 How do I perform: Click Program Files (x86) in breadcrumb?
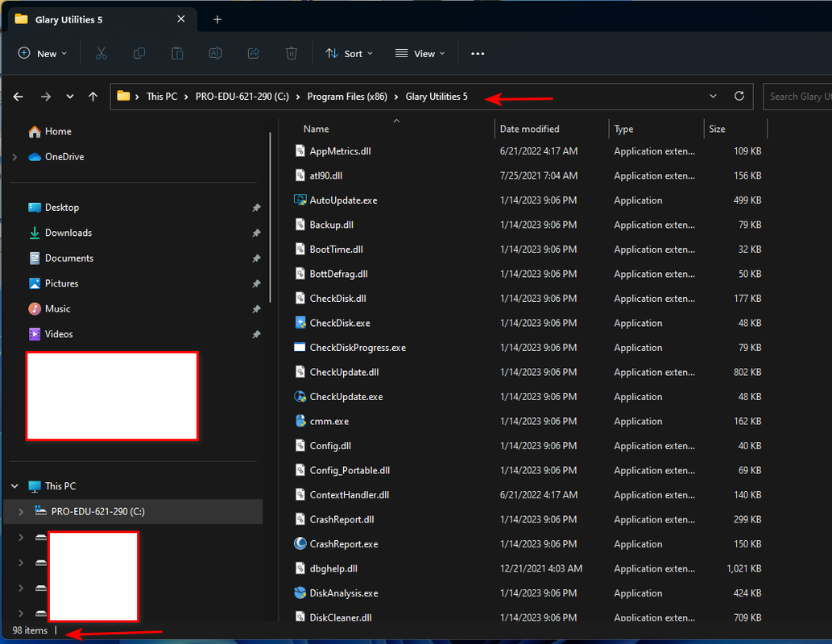(x=347, y=97)
